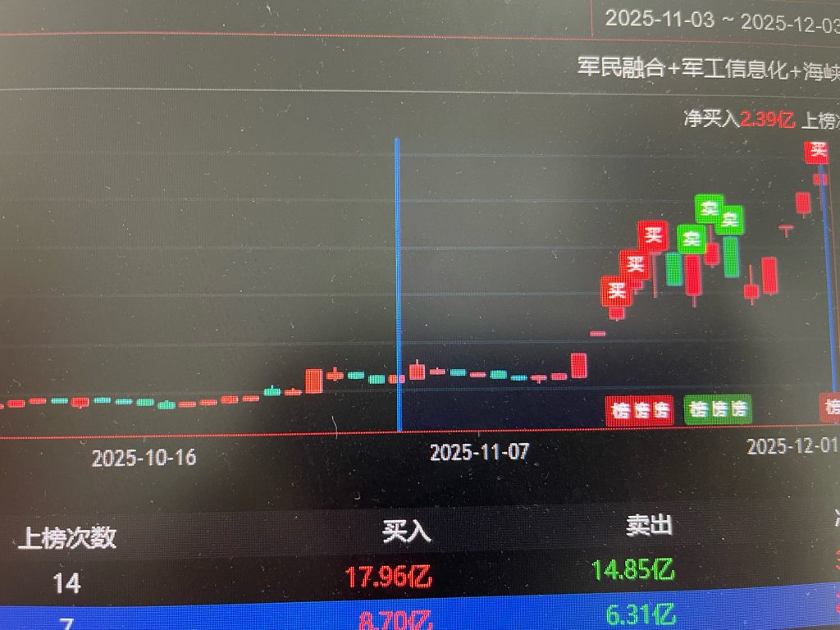Image resolution: width=840 pixels, height=630 pixels.
Task: Click the red 榜榜榜 badge below chart
Action: pyautogui.click(x=640, y=410)
